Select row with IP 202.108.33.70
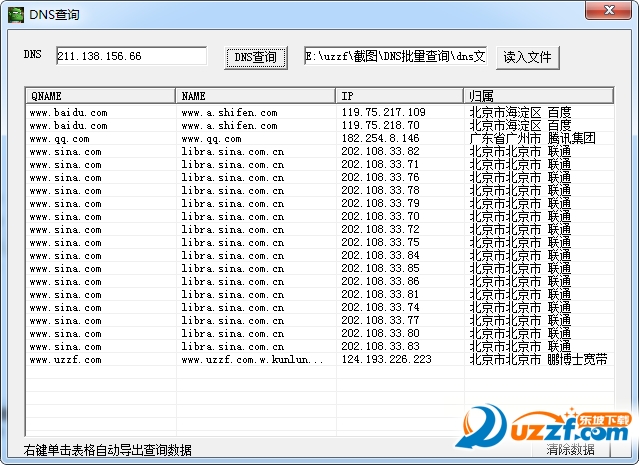The image size is (639, 465). (320, 216)
